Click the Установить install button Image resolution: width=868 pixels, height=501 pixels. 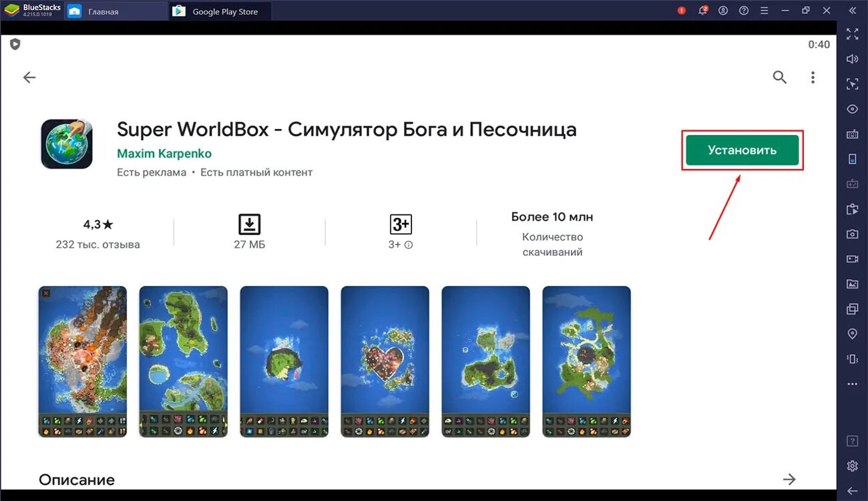pos(742,150)
